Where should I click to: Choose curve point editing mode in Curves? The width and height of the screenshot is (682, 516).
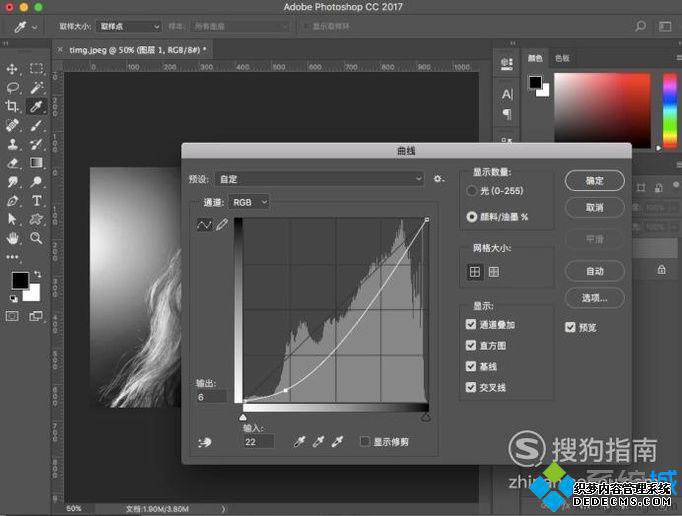(204, 225)
